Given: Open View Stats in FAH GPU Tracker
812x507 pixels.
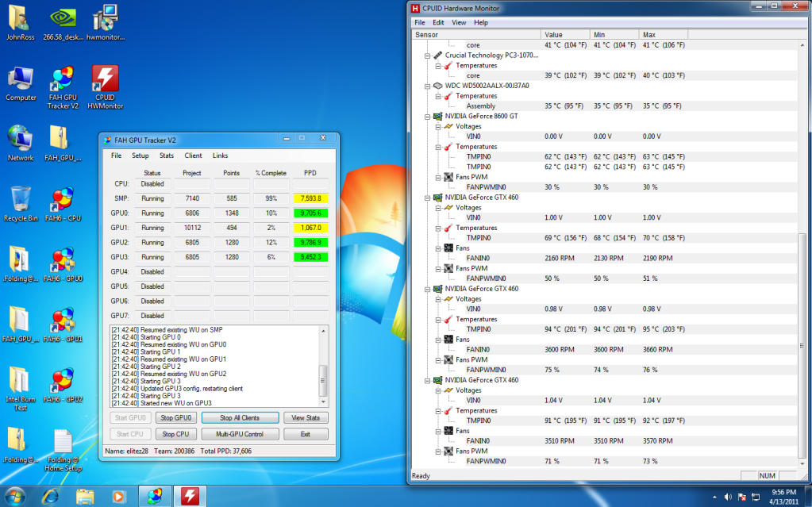Looking at the screenshot, I should tap(306, 418).
